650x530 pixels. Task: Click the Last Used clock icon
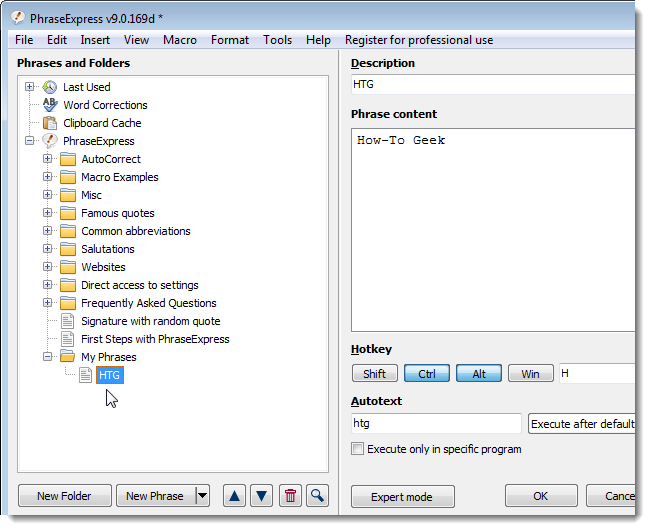point(50,87)
